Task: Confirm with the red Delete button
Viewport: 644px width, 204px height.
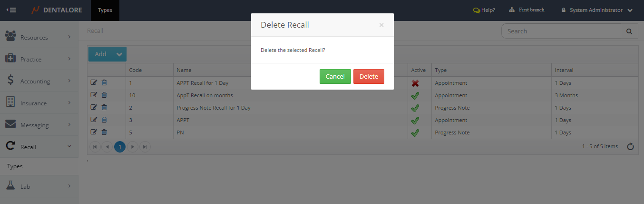Action: (369, 77)
